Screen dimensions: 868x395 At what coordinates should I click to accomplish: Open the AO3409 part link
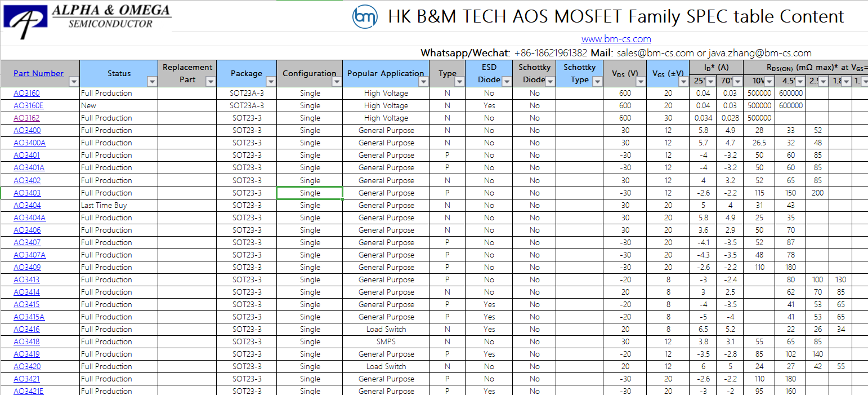[27, 267]
